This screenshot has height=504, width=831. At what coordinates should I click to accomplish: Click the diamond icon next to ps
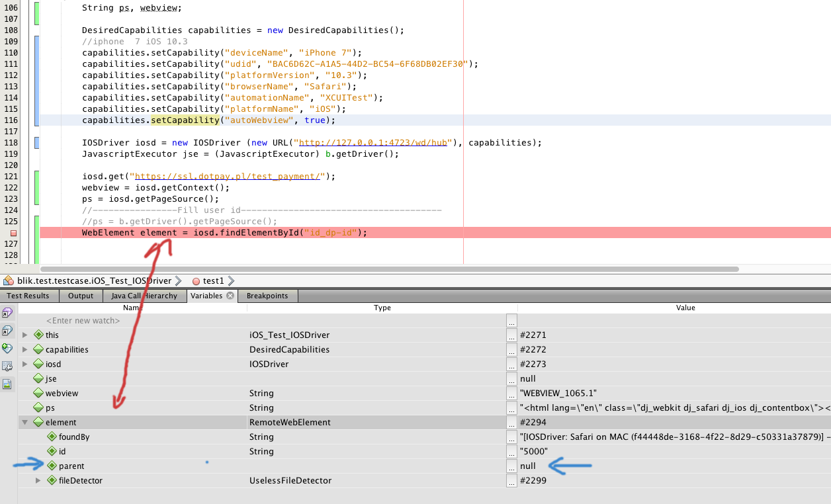click(38, 407)
